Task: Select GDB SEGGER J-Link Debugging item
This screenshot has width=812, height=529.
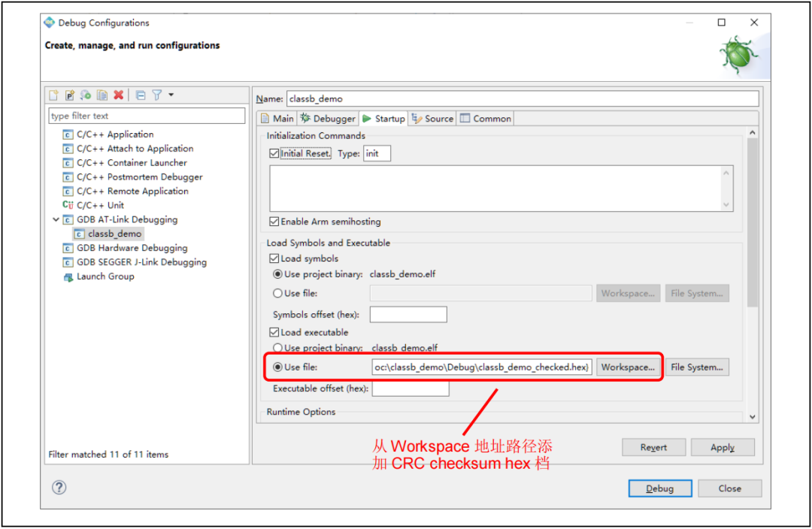Action: point(135,262)
